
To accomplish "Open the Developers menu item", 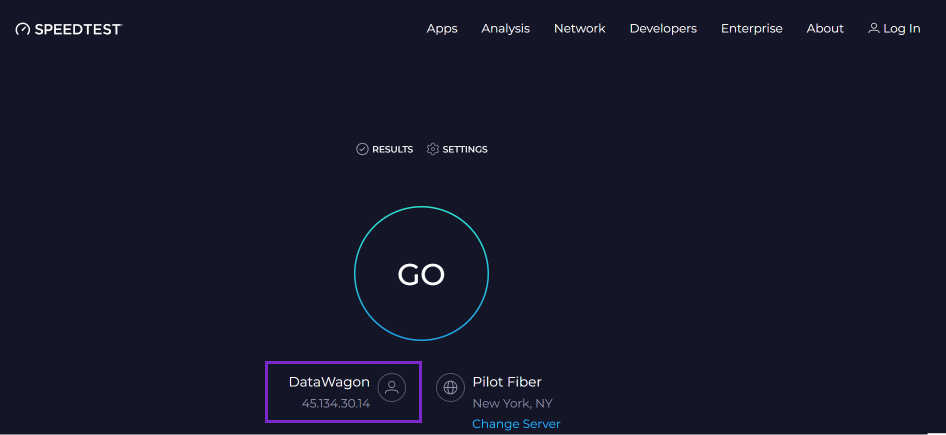I will pos(663,28).
